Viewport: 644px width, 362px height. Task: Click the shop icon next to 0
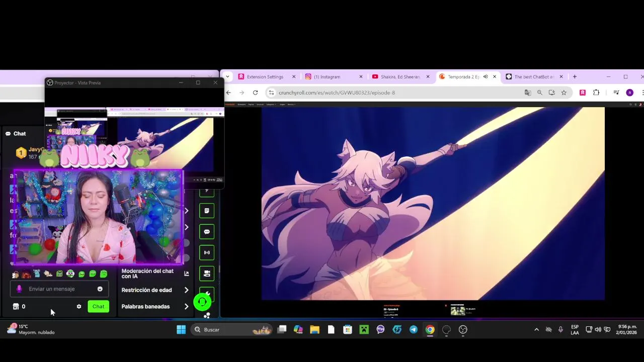coord(16,307)
